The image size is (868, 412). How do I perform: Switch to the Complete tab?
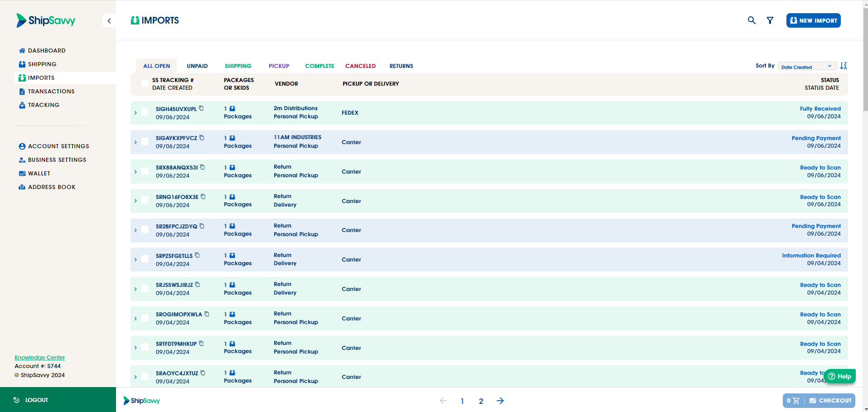320,66
